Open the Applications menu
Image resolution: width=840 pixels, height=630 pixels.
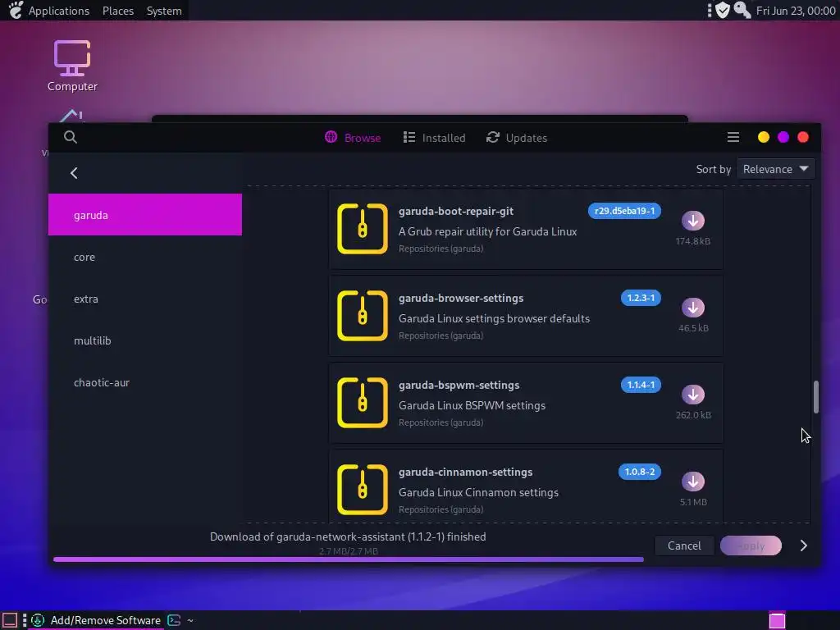click(x=59, y=11)
